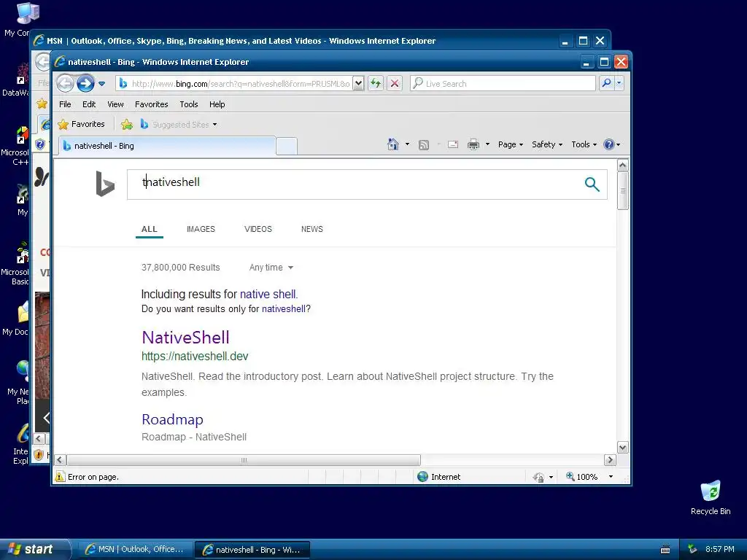The height and width of the screenshot is (560, 747).
Task: Switch to the IMAGES results tab
Action: (x=201, y=229)
